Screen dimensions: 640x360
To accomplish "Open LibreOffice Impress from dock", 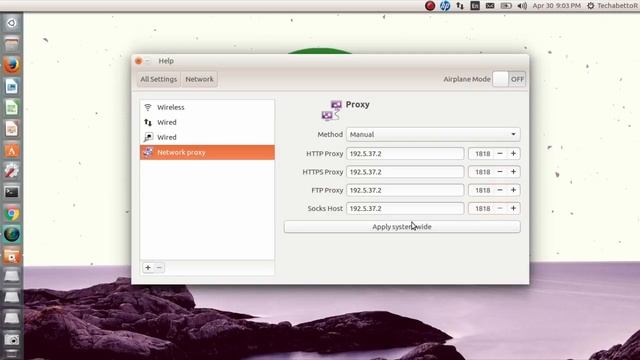I will click(x=11, y=129).
